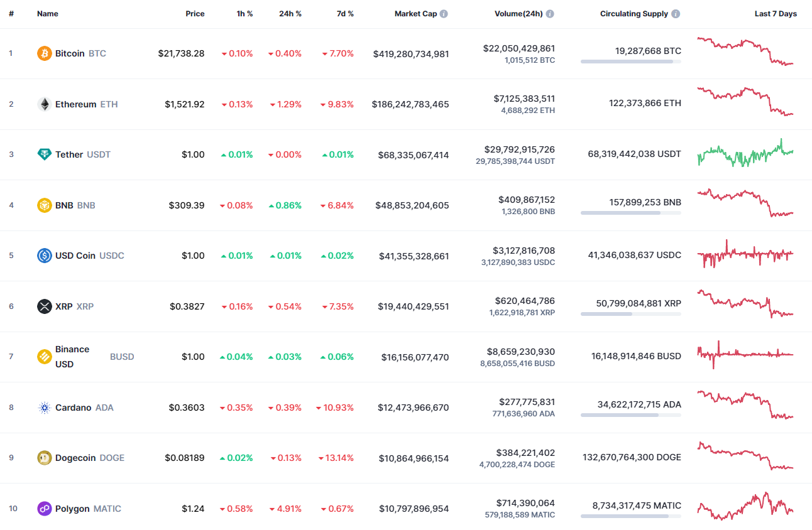This screenshot has height=530, width=812.
Task: Sort the table by the Price column
Action: [x=195, y=13]
